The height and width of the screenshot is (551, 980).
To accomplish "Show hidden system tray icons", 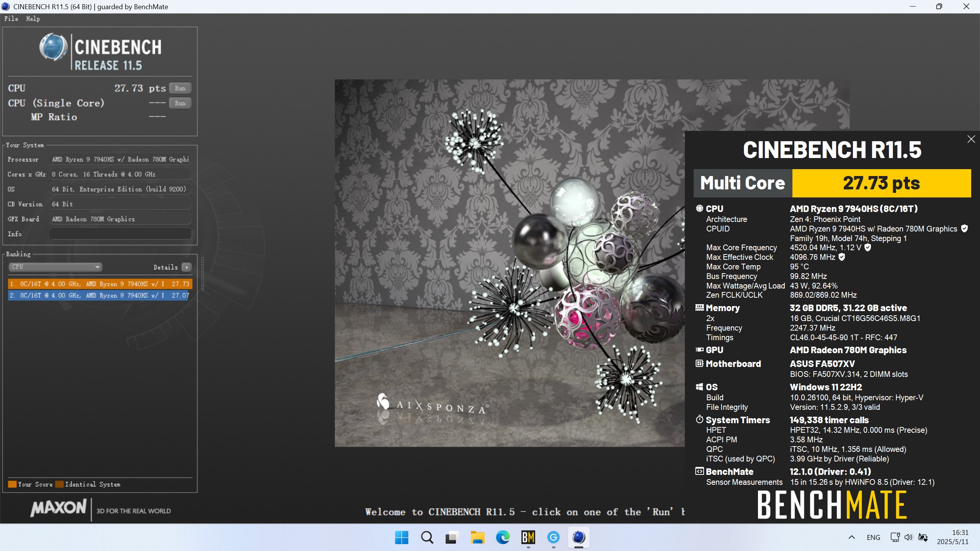I will (852, 537).
